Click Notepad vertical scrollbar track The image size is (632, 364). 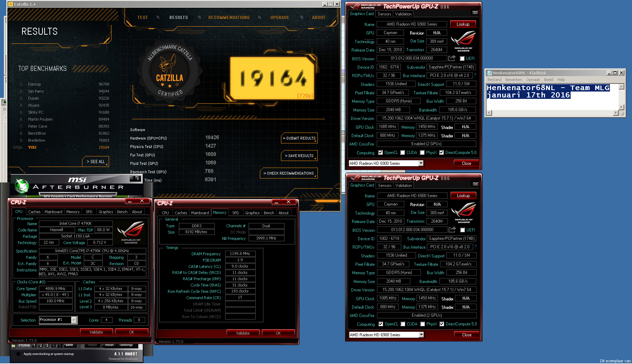tap(621, 97)
